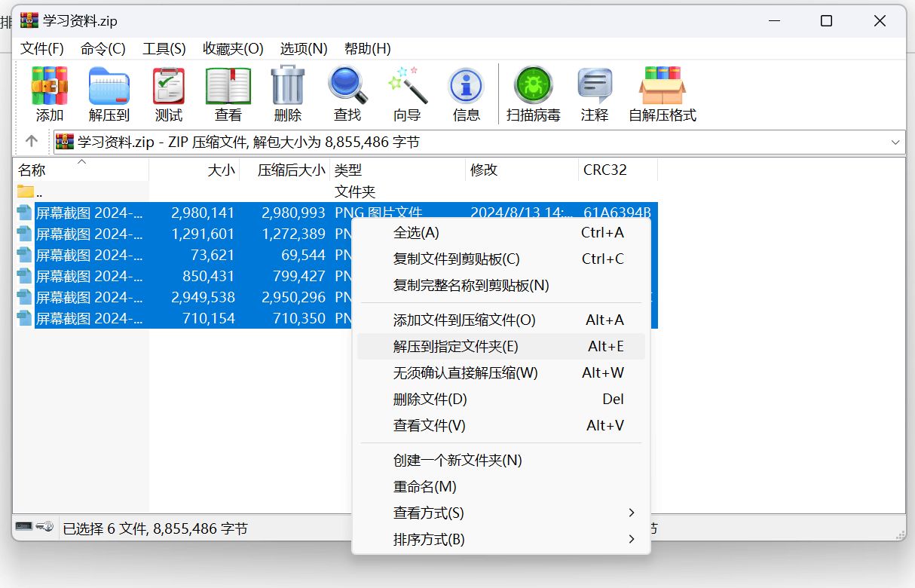Viewport: 915px width, 588px height.
Task: Sort by the 大小 column header
Action: click(x=194, y=170)
